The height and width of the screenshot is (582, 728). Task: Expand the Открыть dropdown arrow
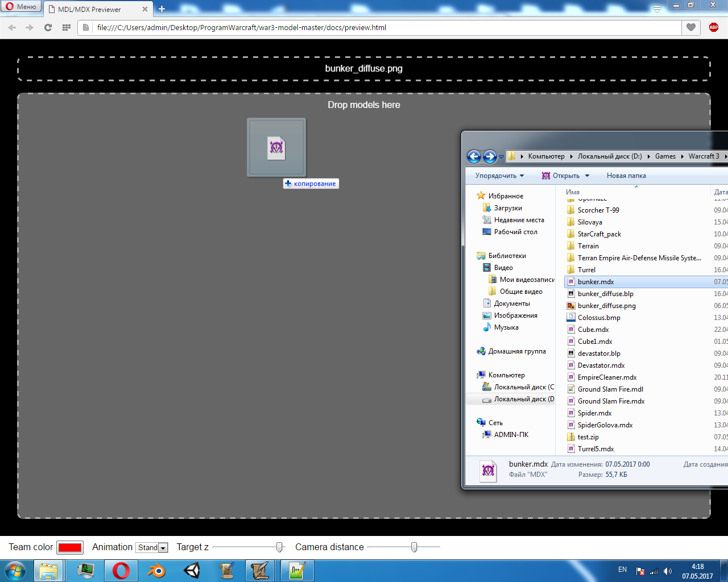tap(587, 176)
